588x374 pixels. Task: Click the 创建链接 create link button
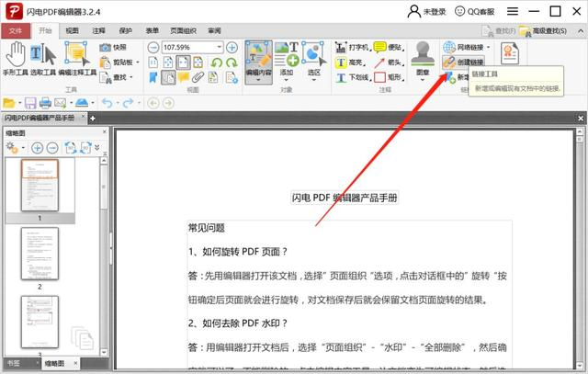[463, 62]
